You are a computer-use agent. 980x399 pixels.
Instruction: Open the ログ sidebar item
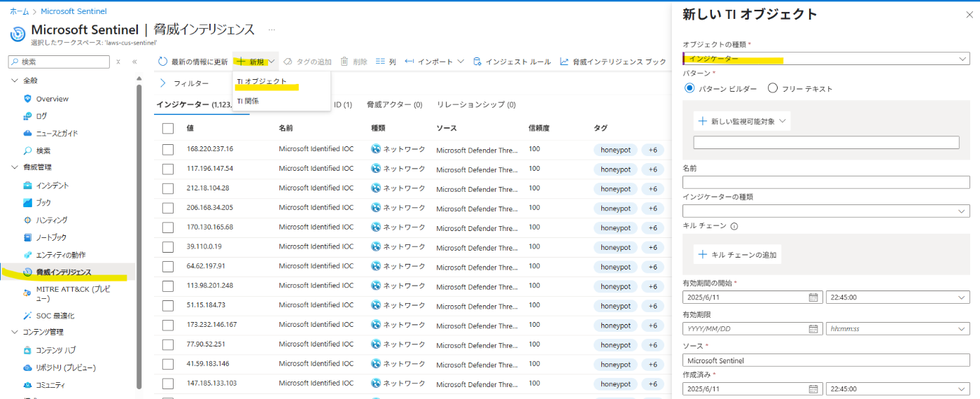click(41, 116)
